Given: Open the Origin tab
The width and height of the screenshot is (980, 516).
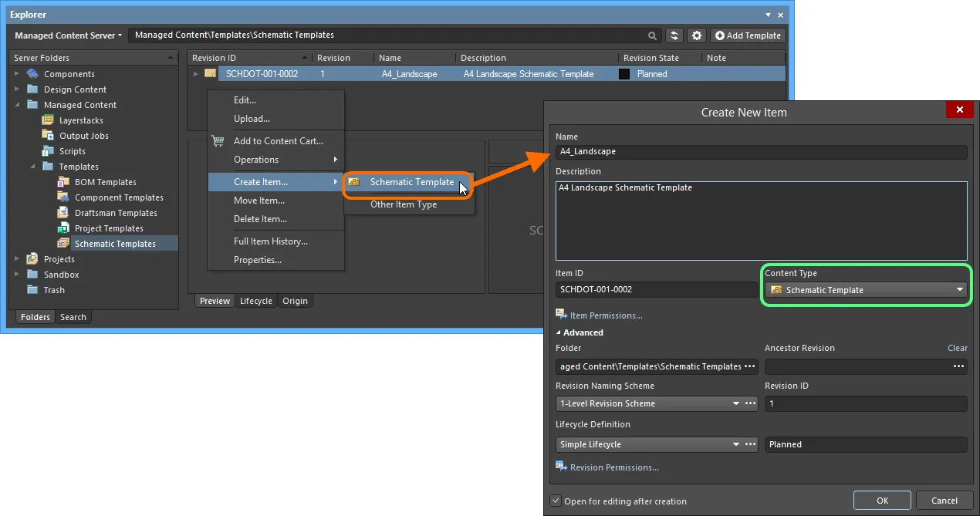Looking at the screenshot, I should click(295, 301).
